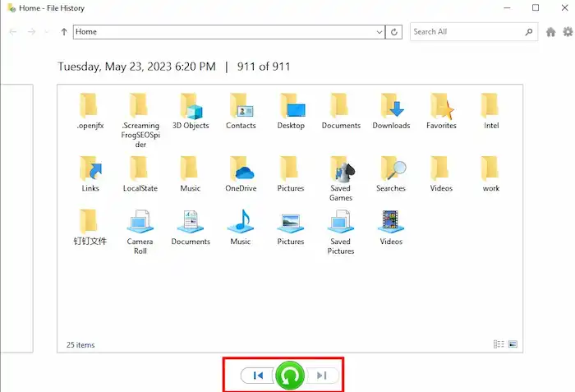The height and width of the screenshot is (392, 575).
Task: Select the Downloads folder
Action: pos(391,111)
